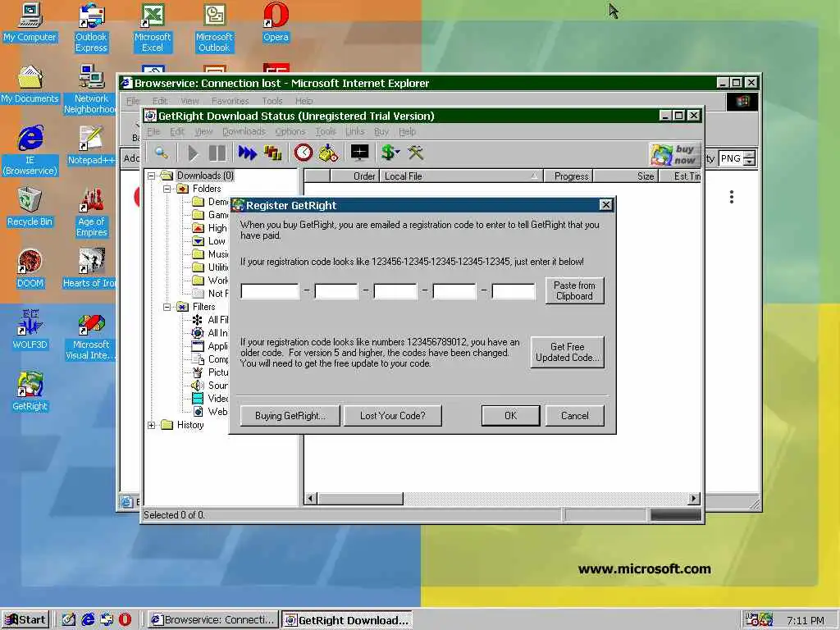Click the black monitor toolbar icon
The height and width of the screenshot is (630, 840).
359,153
